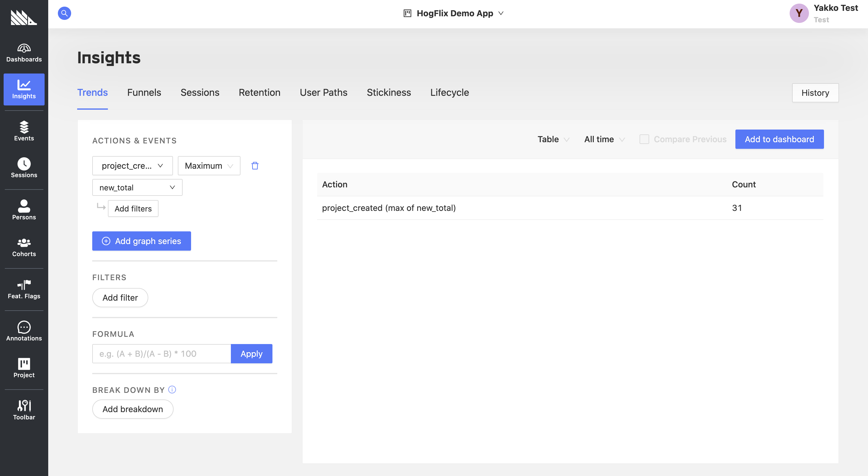Enable the Compare Previous checkbox
The image size is (868, 476).
tap(644, 139)
